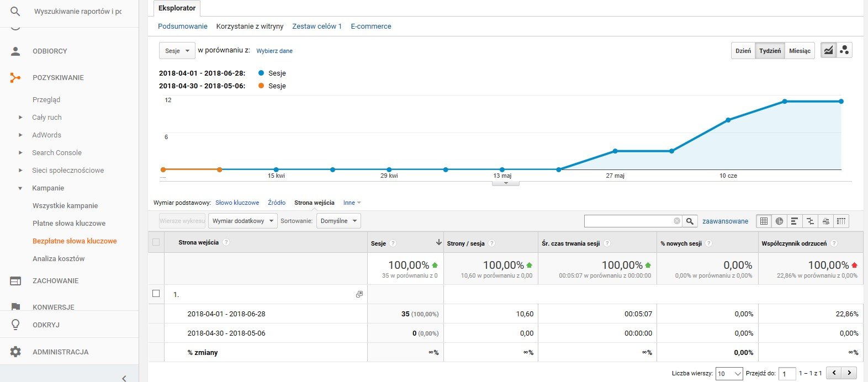Open the Wymiar dodatkowy dropdown
This screenshot has height=382, width=868.
click(x=242, y=221)
